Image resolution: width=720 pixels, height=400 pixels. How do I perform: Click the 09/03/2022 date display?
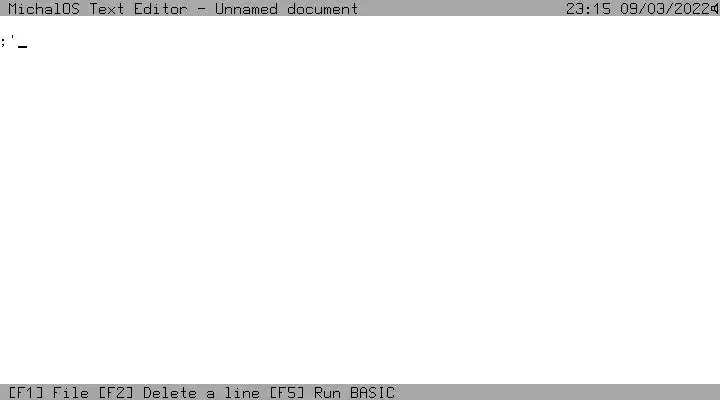click(665, 9)
